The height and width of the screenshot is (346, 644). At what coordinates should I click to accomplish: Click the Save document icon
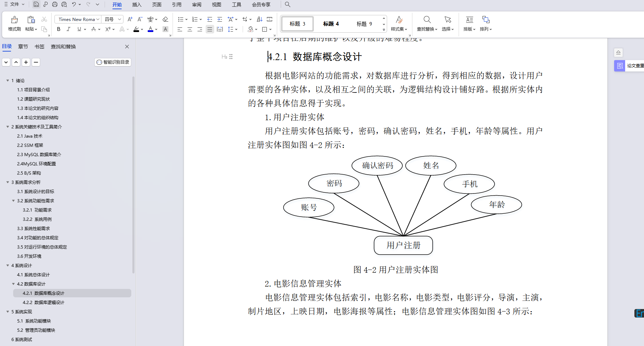click(36, 4)
